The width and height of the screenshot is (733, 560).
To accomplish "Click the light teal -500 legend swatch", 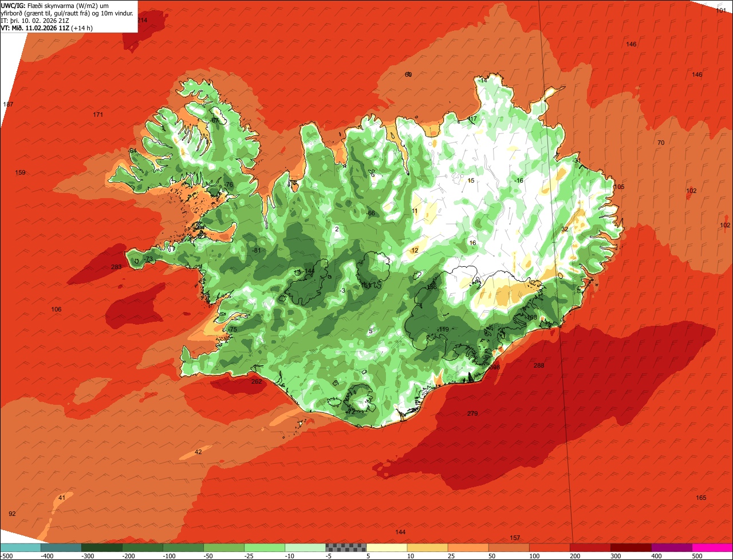I will coord(20,547).
